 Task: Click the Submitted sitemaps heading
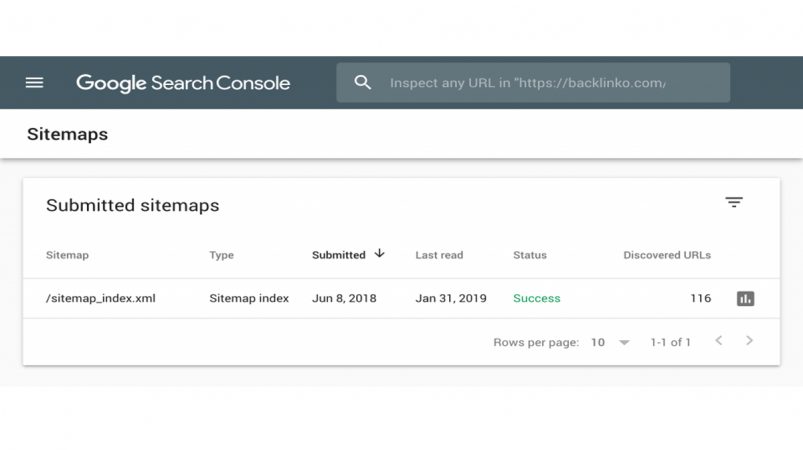133,205
